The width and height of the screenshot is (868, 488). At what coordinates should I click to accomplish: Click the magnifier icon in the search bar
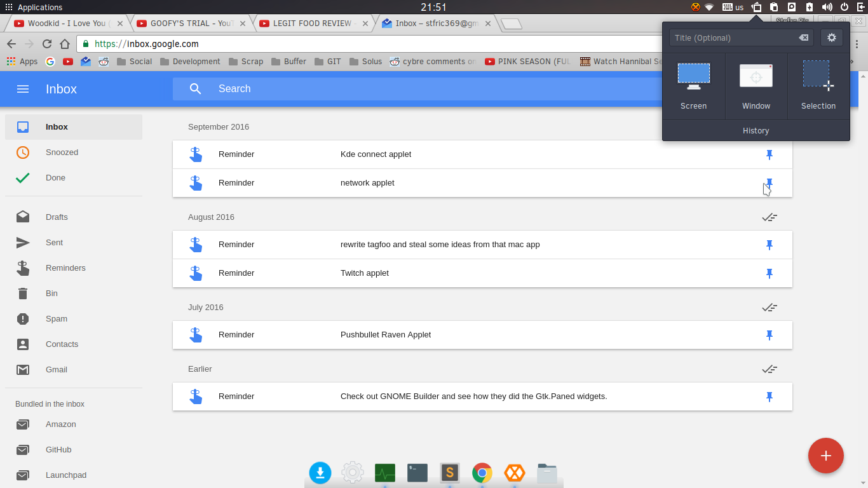[x=196, y=89]
